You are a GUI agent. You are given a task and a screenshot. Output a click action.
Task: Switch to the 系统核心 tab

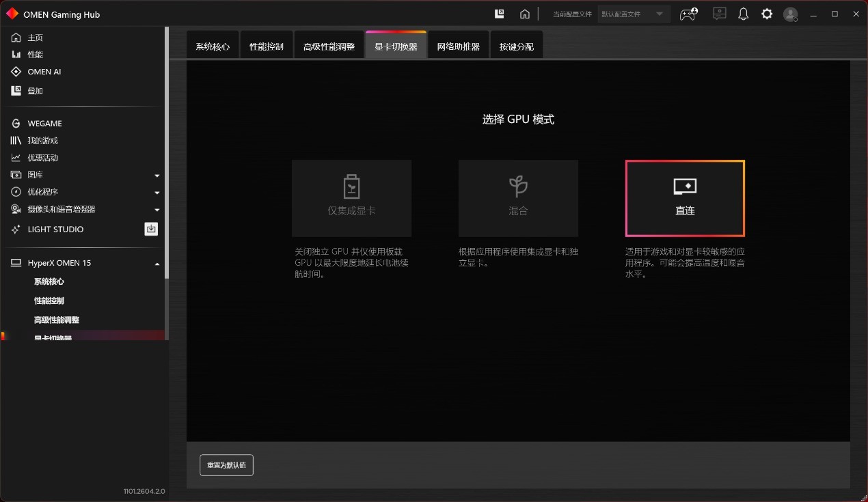click(213, 46)
